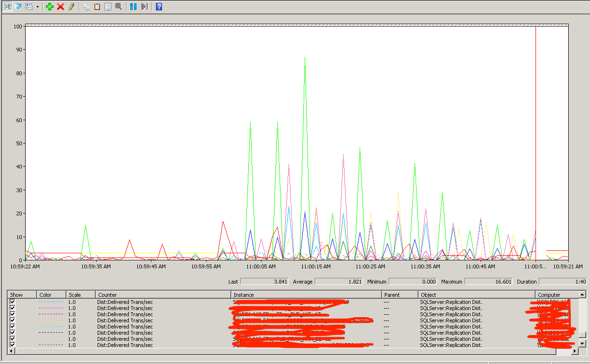Click the View Log Data cube icon
The width and height of the screenshot is (590, 364).
[x=18, y=7]
